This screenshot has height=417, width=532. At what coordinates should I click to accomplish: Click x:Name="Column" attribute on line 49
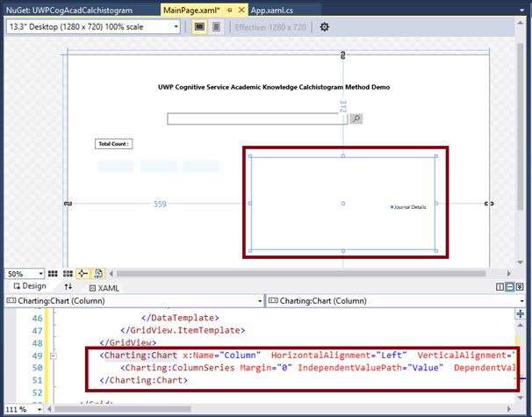pos(221,356)
